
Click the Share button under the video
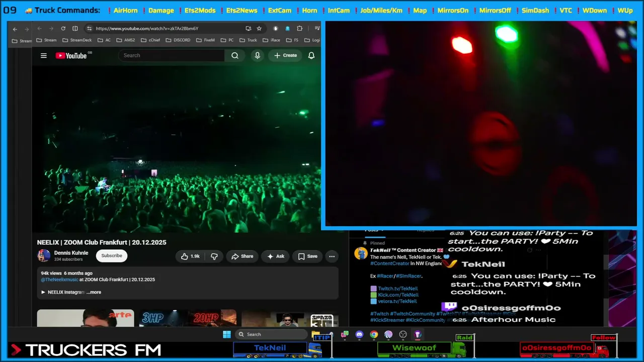[x=242, y=256]
